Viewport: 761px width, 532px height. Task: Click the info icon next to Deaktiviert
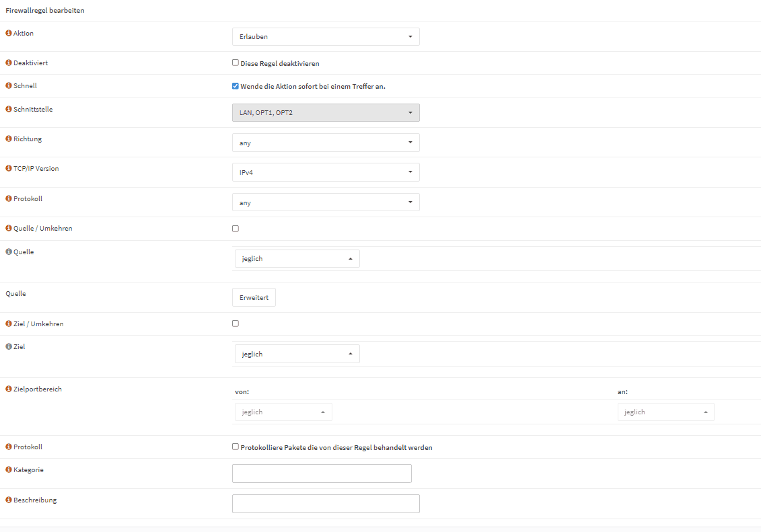click(8, 63)
